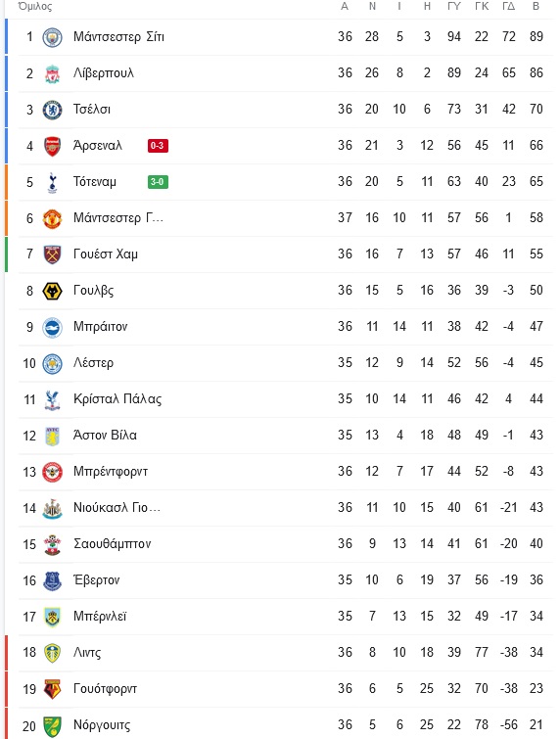Select the Chelsea badge icon
This screenshot has width=560, height=739.
[x=52, y=110]
